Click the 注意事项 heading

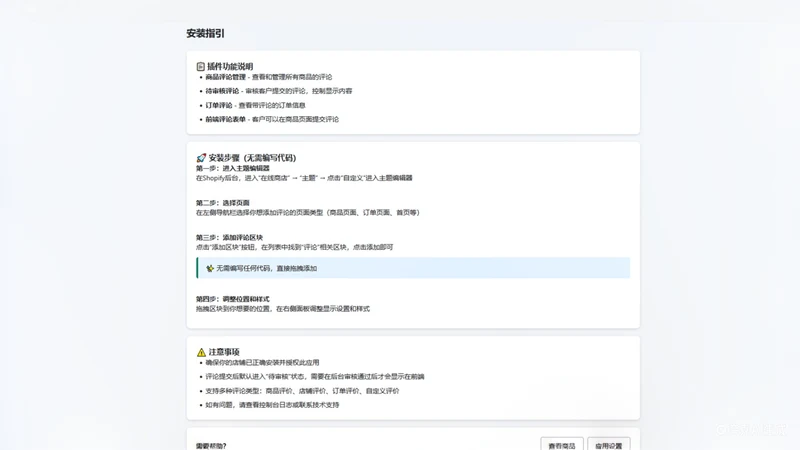tap(223, 352)
